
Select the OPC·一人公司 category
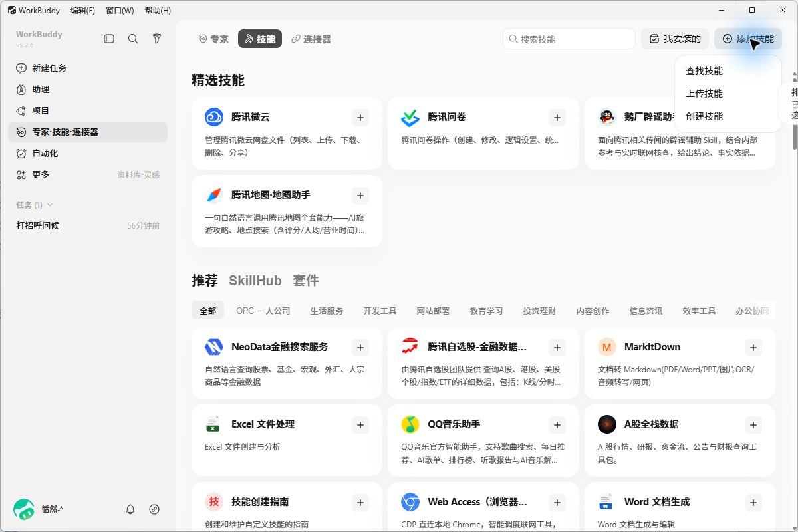pyautogui.click(x=263, y=311)
